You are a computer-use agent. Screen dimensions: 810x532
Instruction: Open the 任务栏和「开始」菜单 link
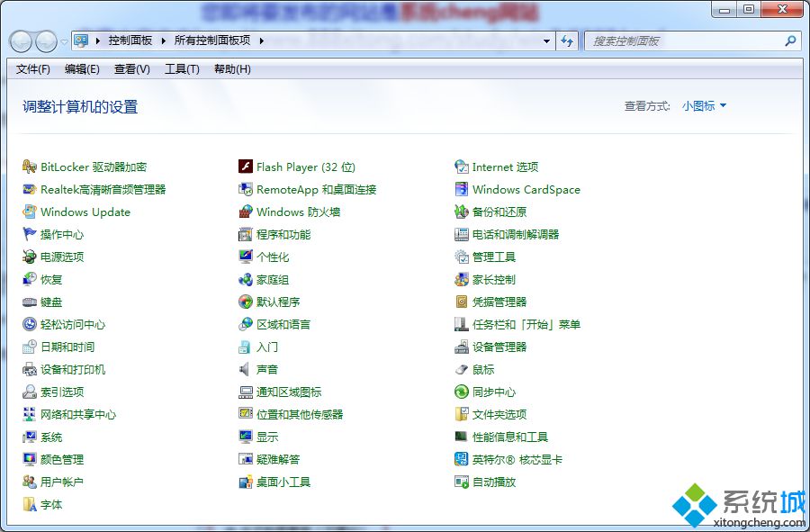[526, 324]
